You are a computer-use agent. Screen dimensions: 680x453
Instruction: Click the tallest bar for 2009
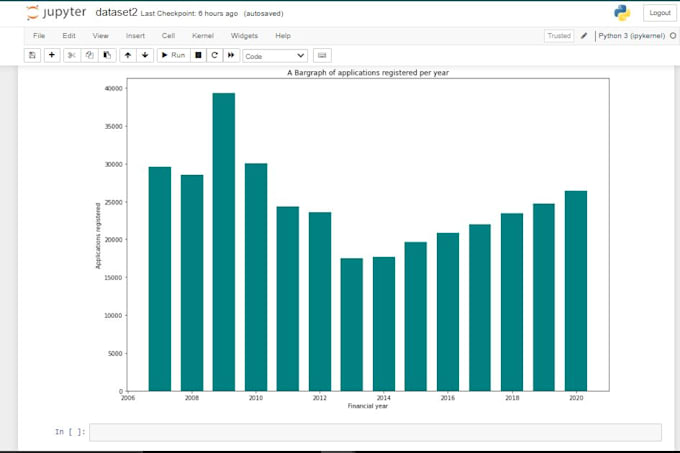coord(224,242)
